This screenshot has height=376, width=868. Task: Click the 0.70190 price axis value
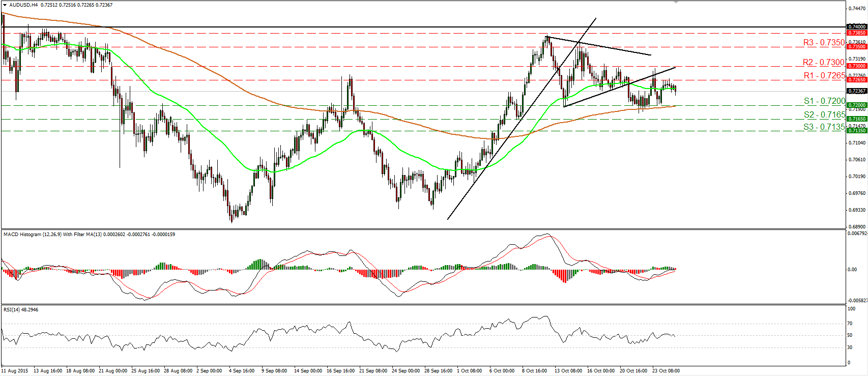[858, 177]
